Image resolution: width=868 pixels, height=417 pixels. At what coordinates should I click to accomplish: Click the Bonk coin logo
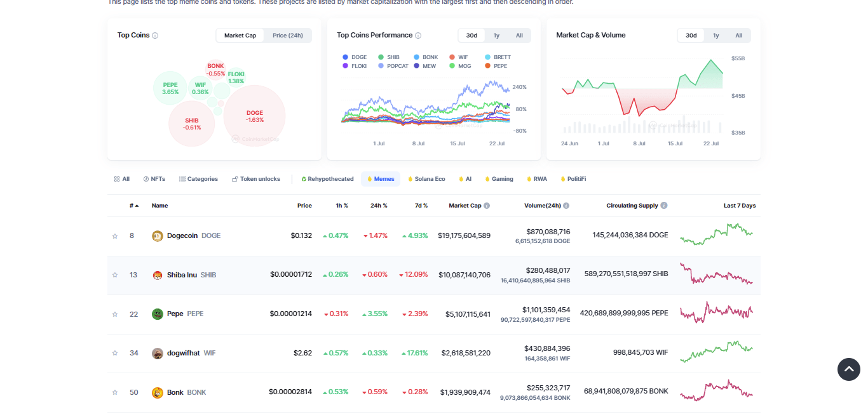(x=158, y=393)
